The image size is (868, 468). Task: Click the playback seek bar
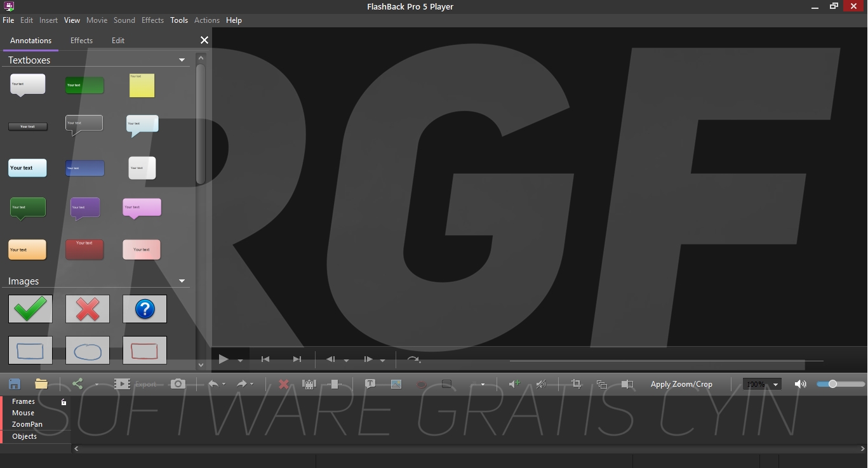pos(666,361)
